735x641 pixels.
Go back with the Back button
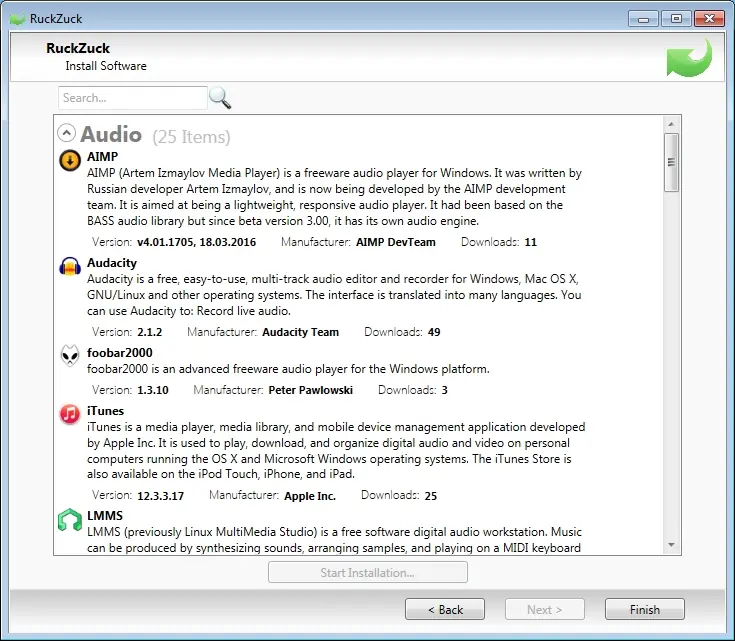click(445, 609)
